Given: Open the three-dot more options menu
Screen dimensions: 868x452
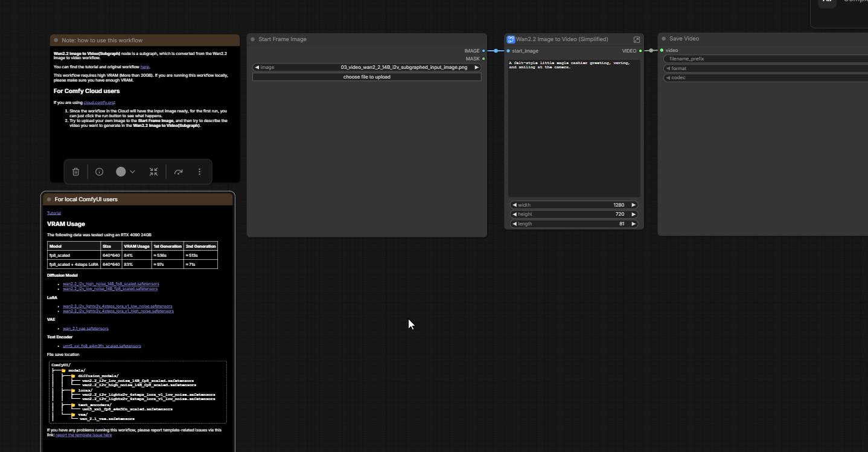Looking at the screenshot, I should [x=199, y=172].
